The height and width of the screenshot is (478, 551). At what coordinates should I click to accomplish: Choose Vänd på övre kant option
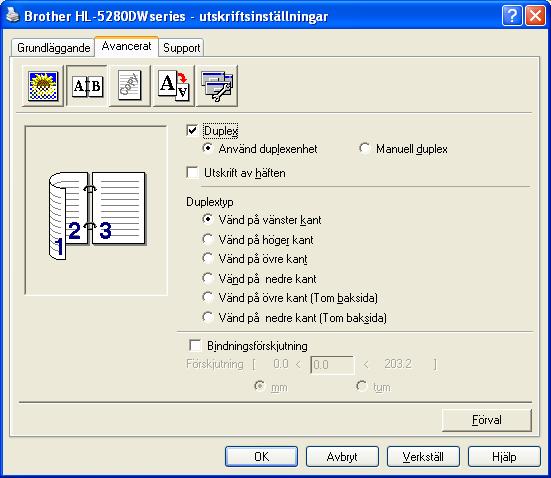click(x=208, y=258)
